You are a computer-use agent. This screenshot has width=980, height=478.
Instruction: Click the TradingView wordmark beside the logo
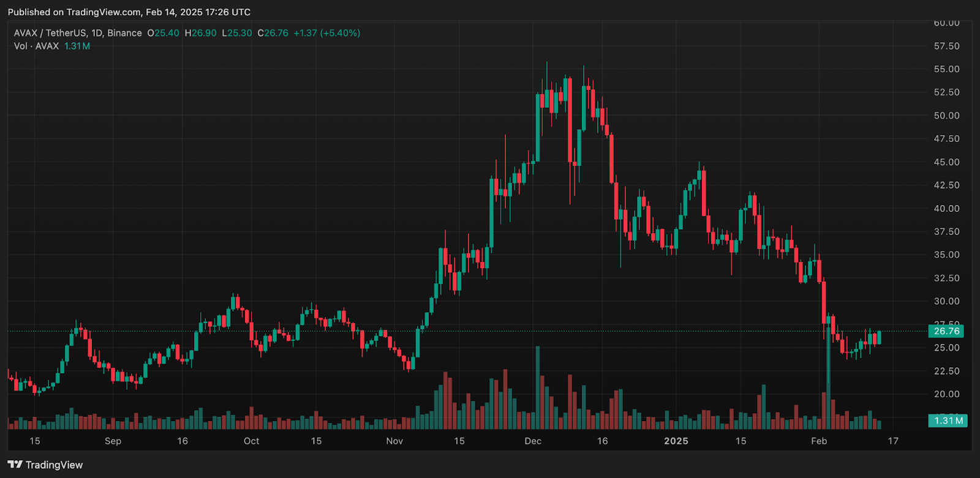point(54,465)
